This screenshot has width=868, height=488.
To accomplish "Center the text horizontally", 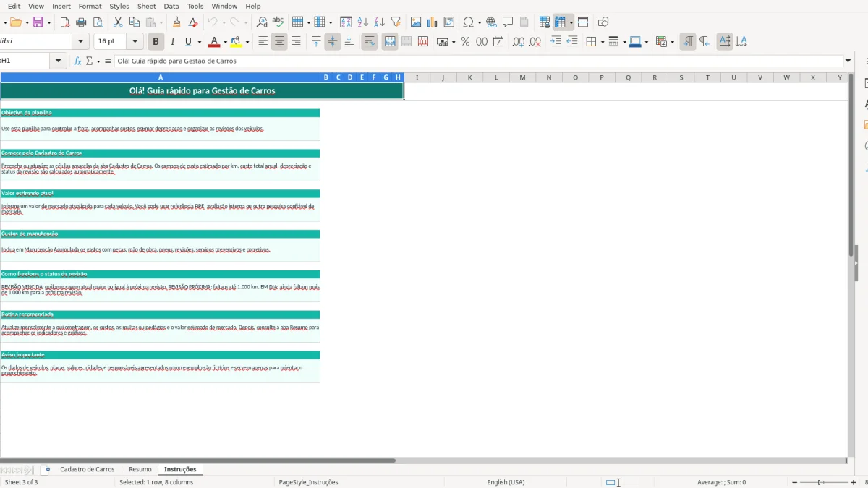I will point(279,42).
